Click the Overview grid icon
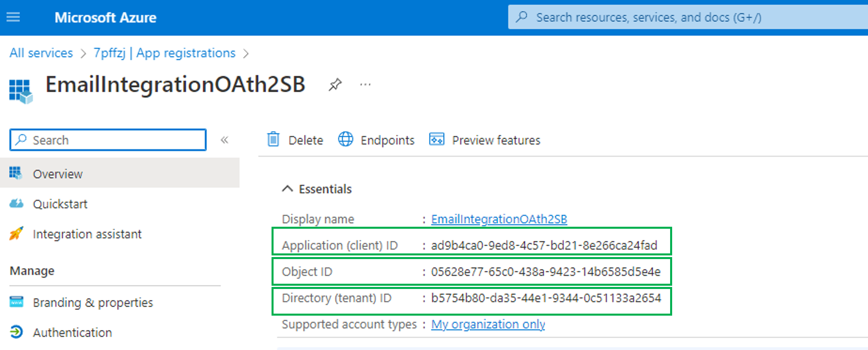Viewport: 868px width, 350px height. (16, 173)
